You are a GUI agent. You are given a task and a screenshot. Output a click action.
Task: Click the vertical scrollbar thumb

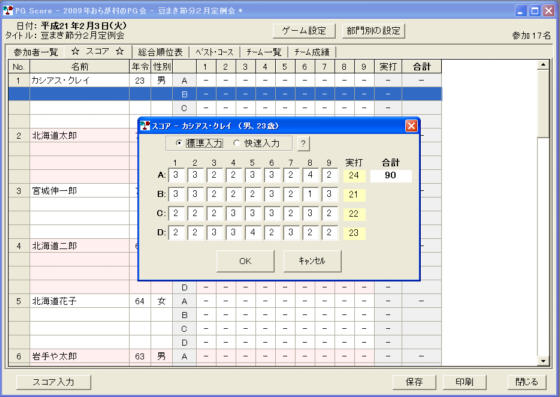[543, 103]
